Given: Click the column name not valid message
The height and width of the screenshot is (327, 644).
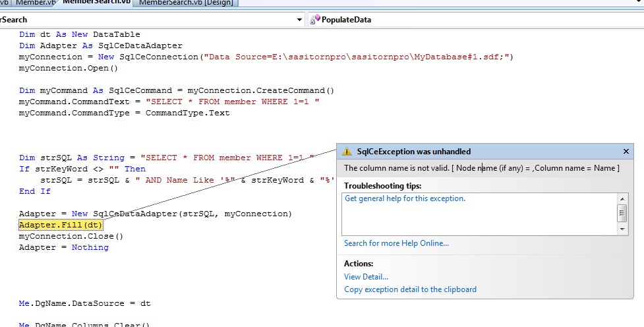Looking at the screenshot, I should (482, 168).
